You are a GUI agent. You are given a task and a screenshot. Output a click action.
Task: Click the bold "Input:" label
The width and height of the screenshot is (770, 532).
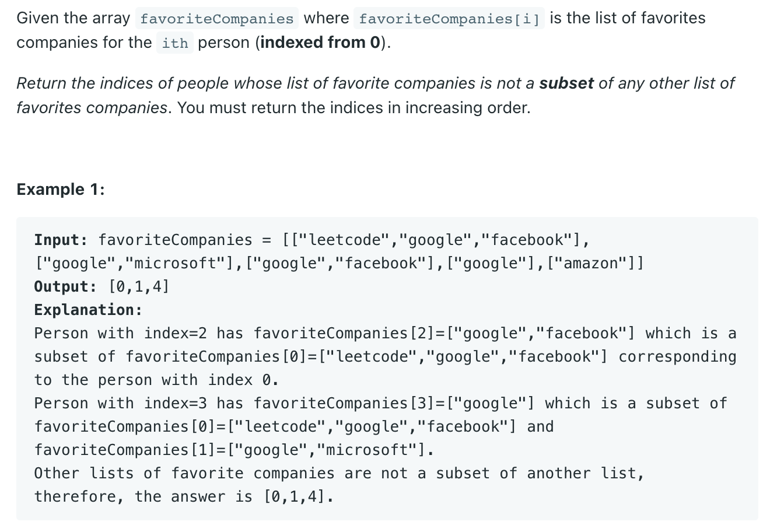tap(61, 240)
